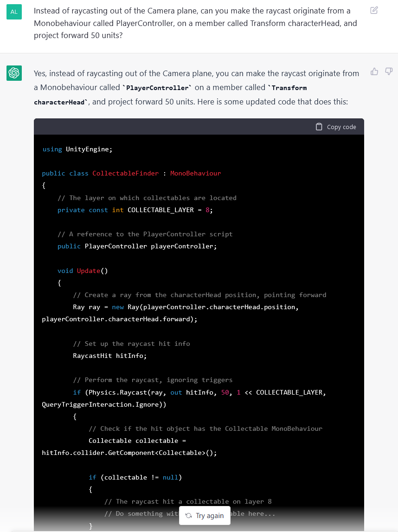Click the inline code 'PlayerController' in reply
Viewport: 398px width, 532px height.
point(157,88)
